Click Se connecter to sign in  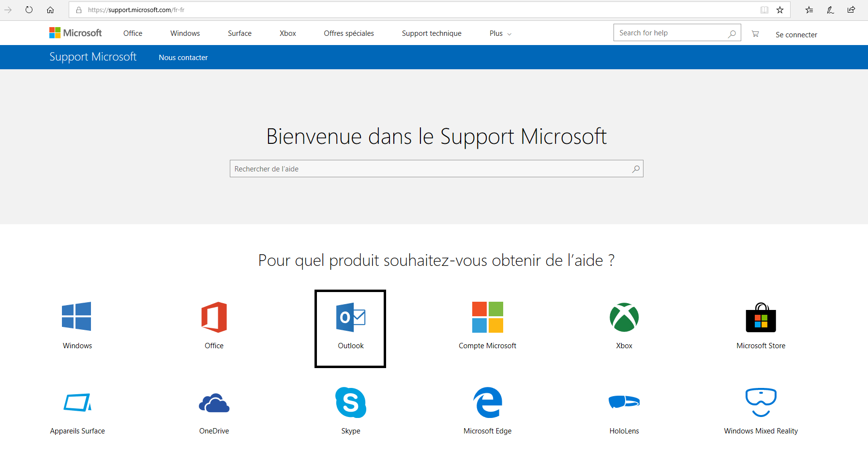[x=796, y=35]
